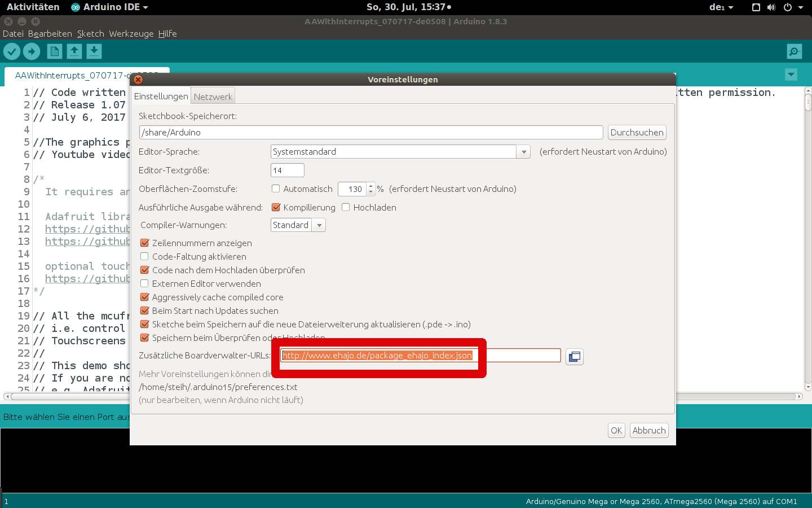Click the zoom percentage value field
The image size is (812, 508).
click(x=352, y=189)
